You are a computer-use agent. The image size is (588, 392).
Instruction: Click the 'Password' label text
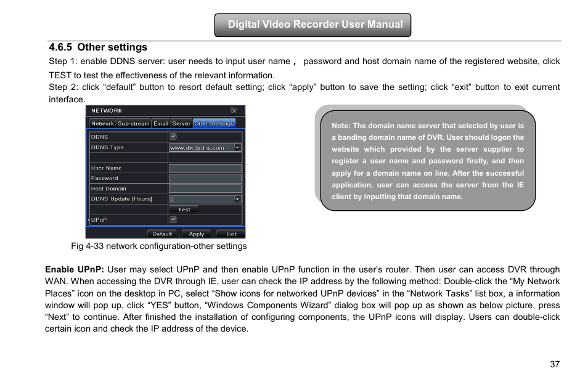point(104,178)
